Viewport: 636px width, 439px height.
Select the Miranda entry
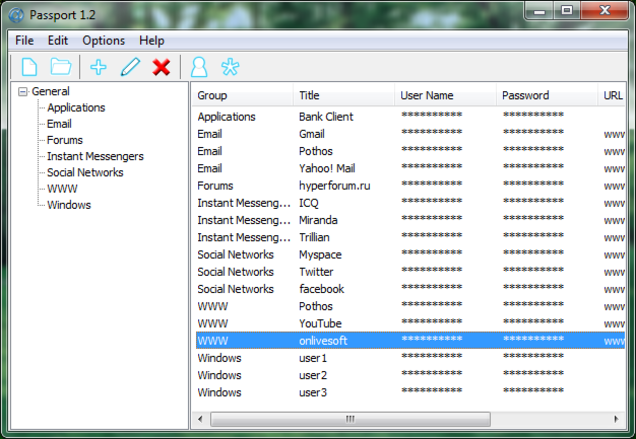point(410,220)
